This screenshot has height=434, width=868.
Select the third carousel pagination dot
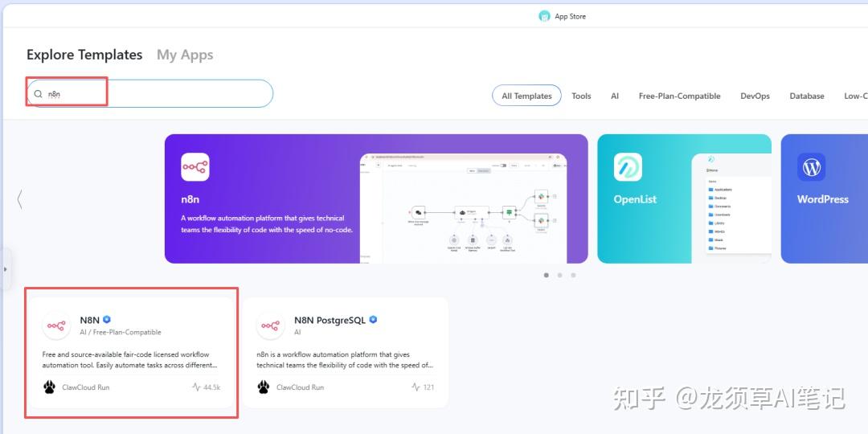[573, 275]
